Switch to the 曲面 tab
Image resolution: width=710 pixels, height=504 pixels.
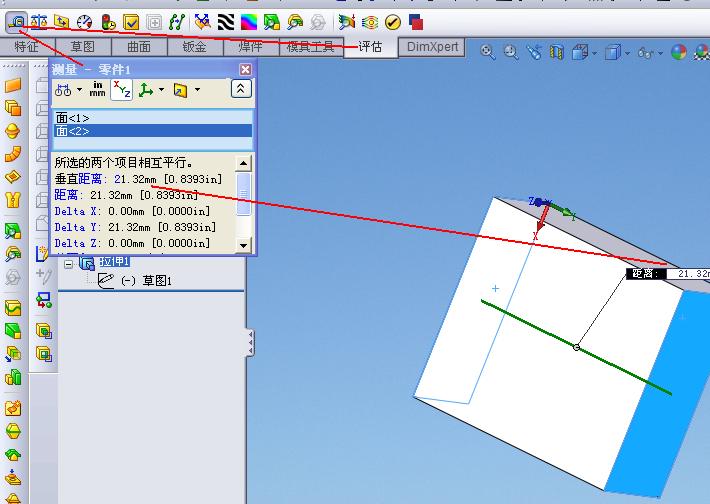tap(139, 47)
